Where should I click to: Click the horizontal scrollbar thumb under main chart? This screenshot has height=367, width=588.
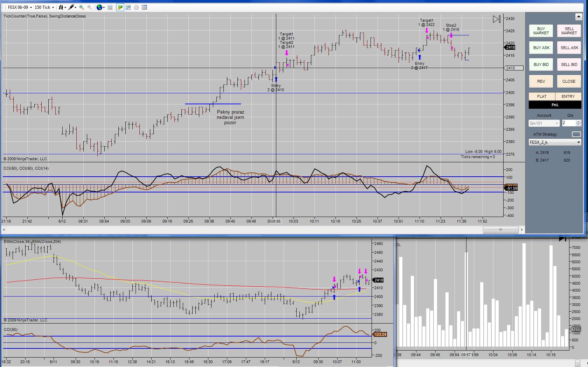501,230
